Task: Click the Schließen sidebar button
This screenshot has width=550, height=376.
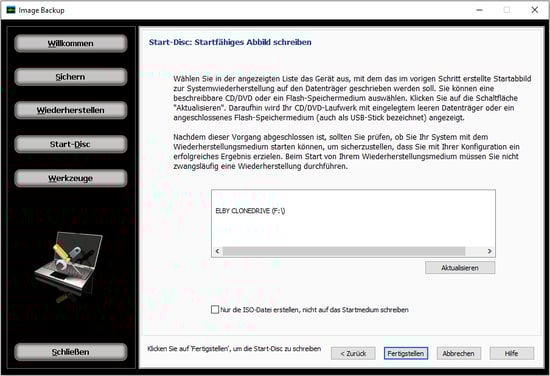Action: [x=71, y=352]
